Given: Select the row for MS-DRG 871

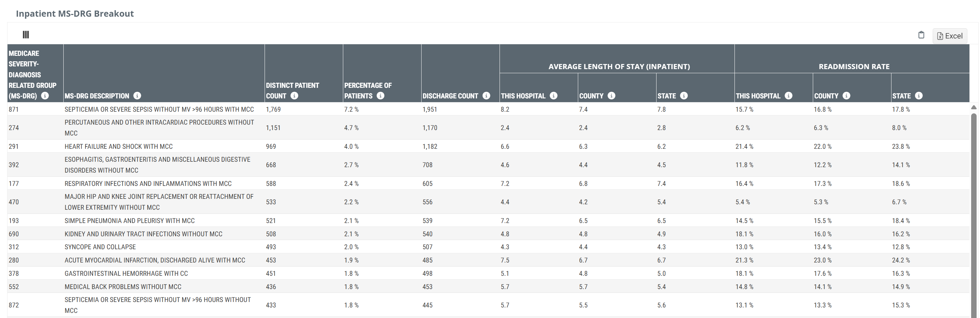Looking at the screenshot, I should point(488,109).
